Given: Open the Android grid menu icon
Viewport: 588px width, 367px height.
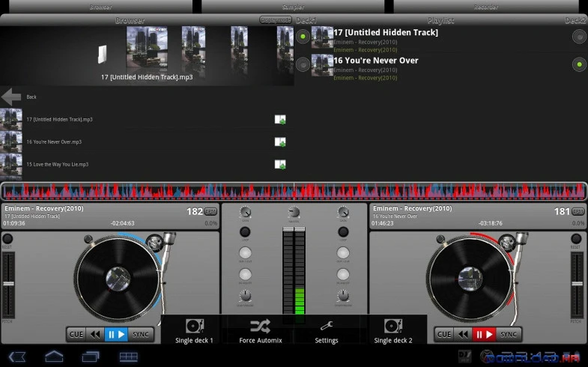Looking at the screenshot, I should click(128, 357).
